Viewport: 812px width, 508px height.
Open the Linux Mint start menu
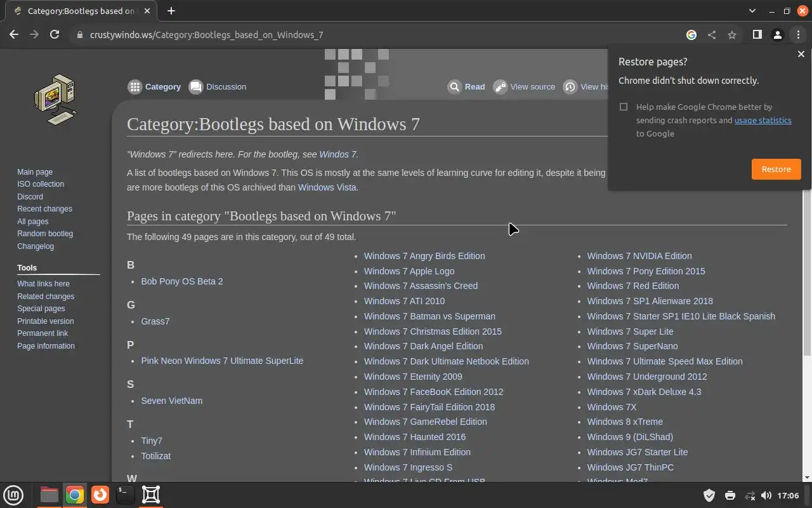point(13,495)
